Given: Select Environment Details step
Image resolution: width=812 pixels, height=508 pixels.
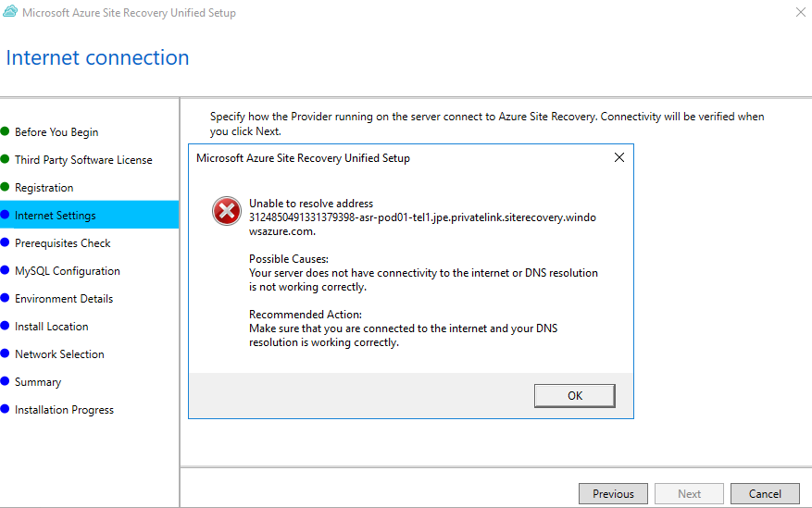Looking at the screenshot, I should [64, 299].
